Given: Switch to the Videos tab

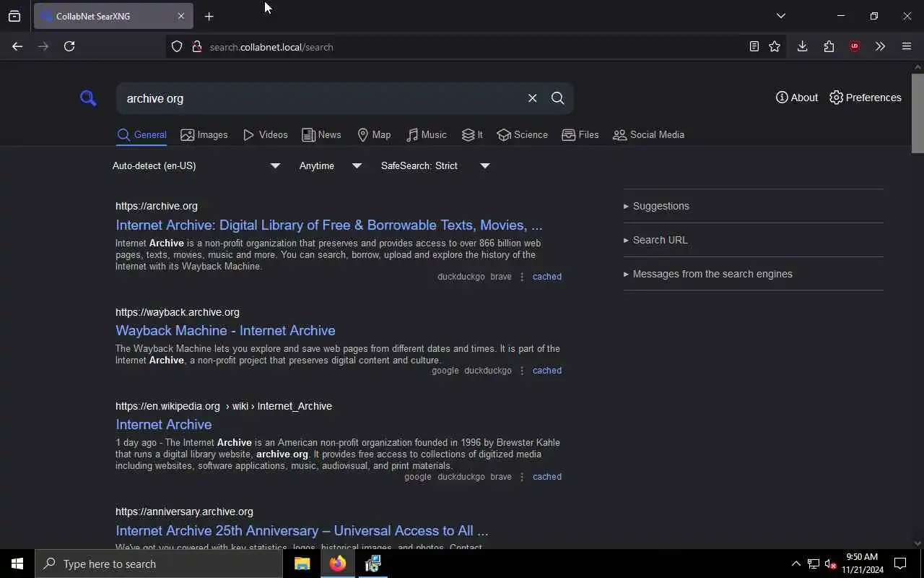Looking at the screenshot, I should pyautogui.click(x=265, y=135).
